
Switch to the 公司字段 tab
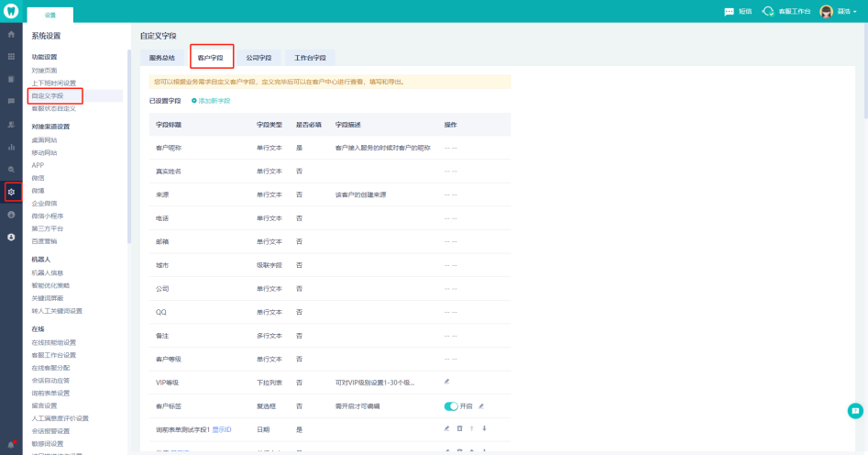tap(258, 58)
